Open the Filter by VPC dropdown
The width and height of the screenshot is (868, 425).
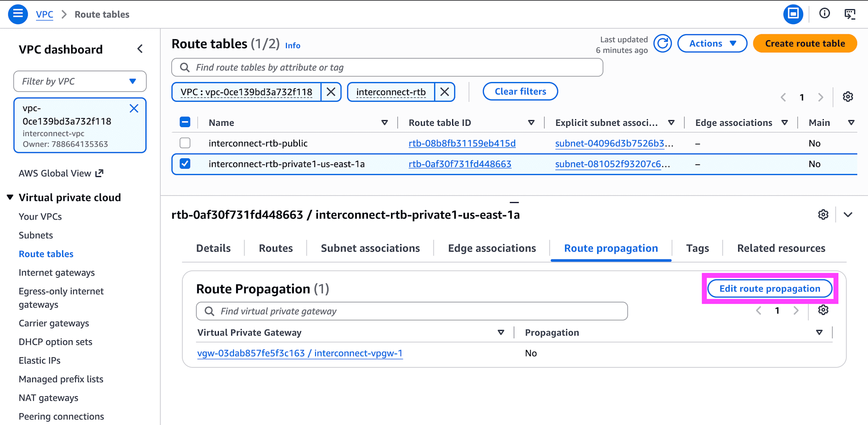[x=80, y=82]
